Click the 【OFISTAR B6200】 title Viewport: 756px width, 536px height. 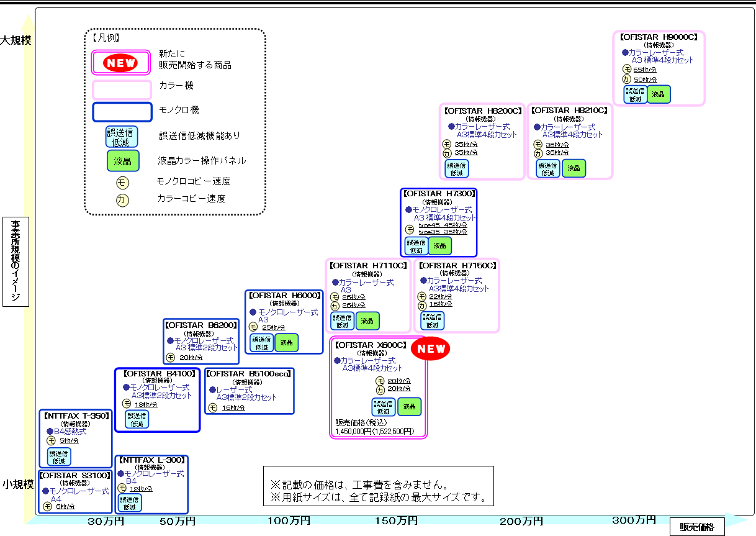(x=201, y=325)
